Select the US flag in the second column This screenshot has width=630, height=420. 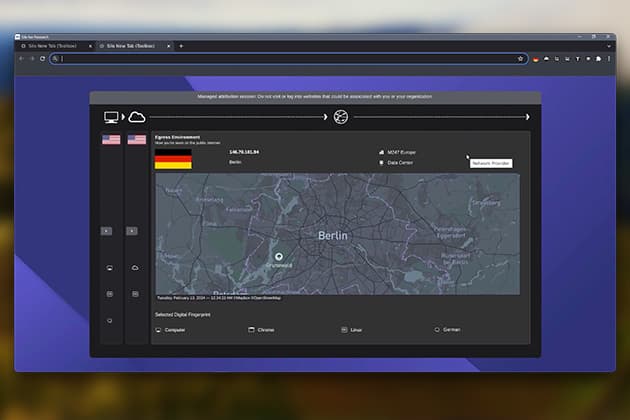pos(136,140)
